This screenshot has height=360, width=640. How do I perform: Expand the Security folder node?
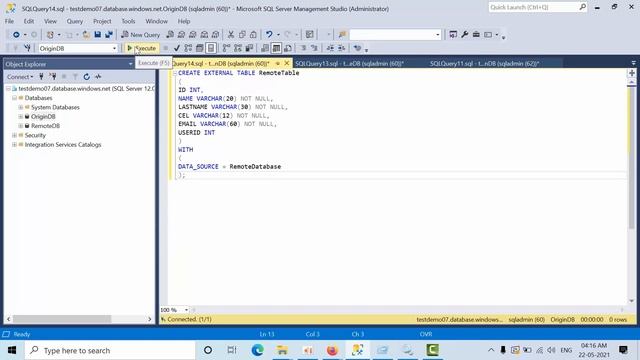coord(14,136)
